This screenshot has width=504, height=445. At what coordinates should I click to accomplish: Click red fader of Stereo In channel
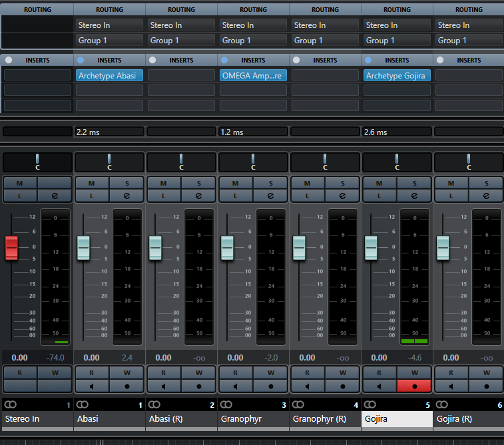11,248
